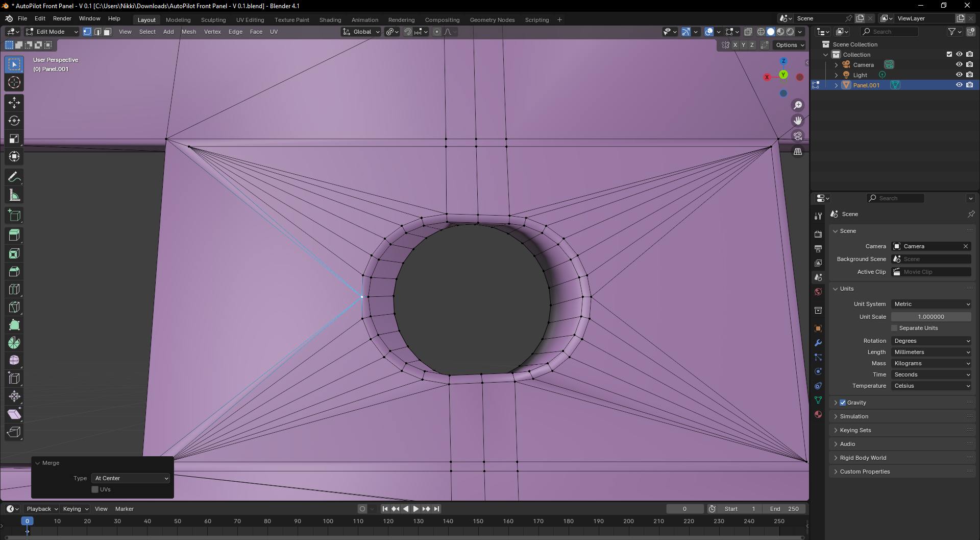Select the Bevel tool
Viewport: 980px width, 540px height.
tap(14, 271)
